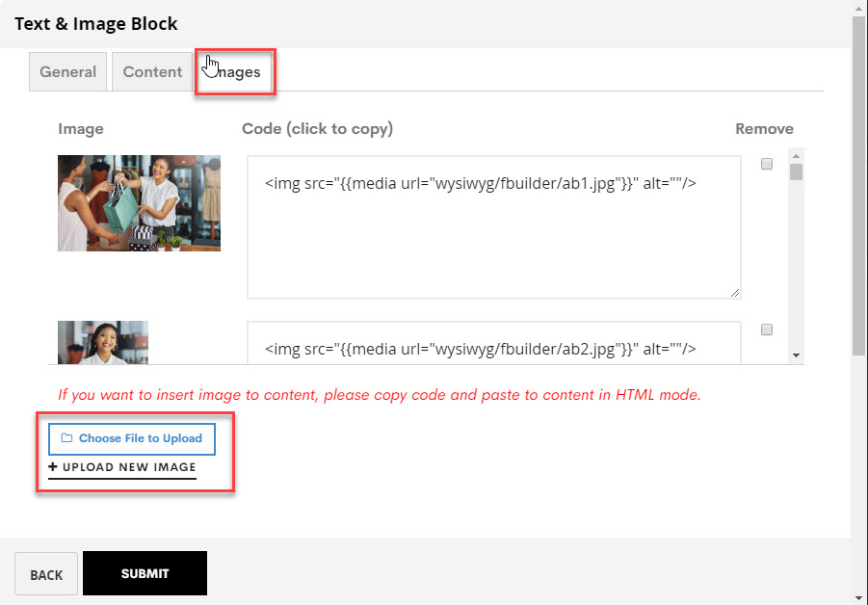Check Remove box for ab1.jpg image
Image resolution: width=868 pixels, height=605 pixels.
[x=767, y=164]
